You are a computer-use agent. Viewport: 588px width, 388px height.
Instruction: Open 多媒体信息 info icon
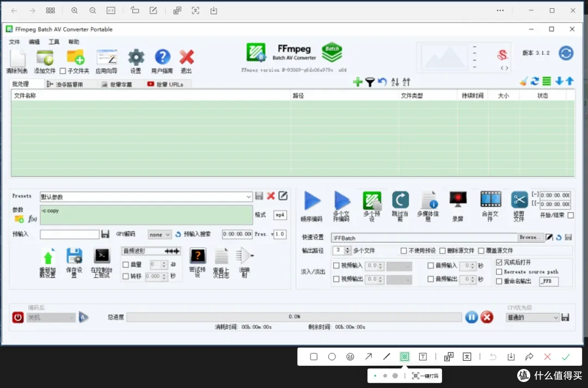[429, 200]
